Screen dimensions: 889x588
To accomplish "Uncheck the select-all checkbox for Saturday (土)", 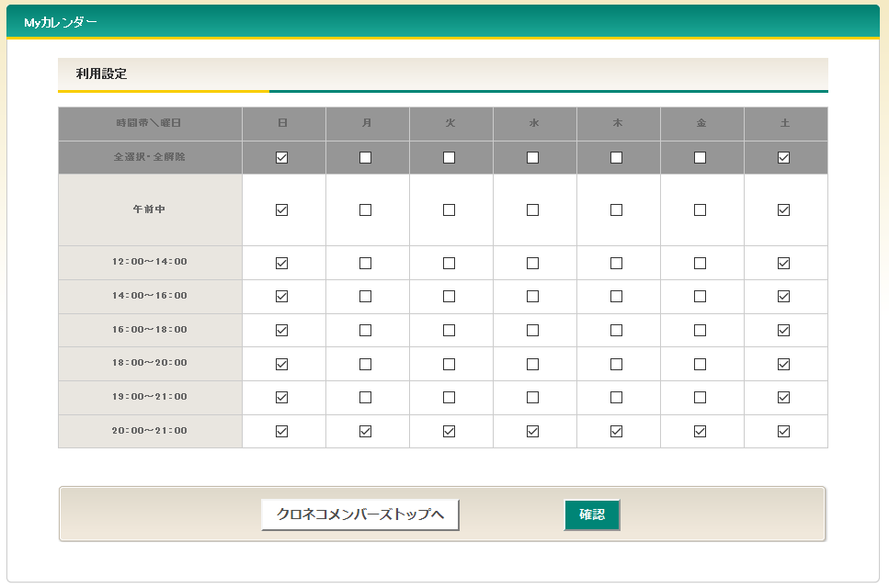I will [783, 157].
